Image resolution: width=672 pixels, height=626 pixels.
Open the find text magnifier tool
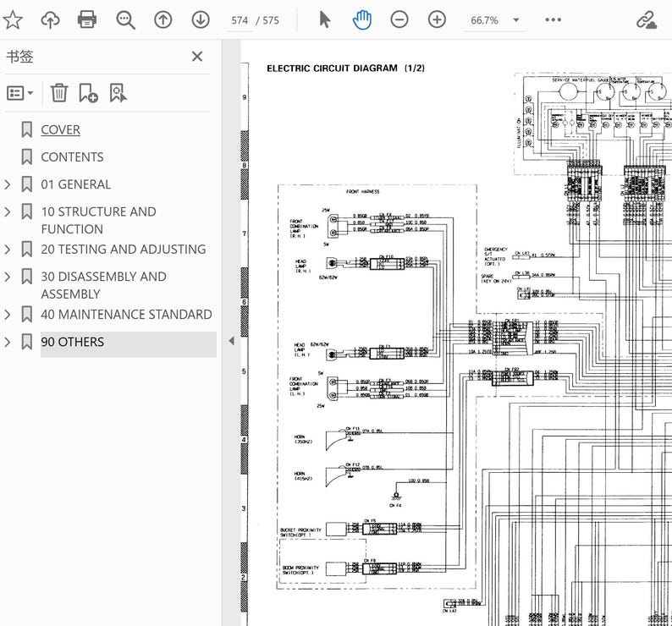(125, 20)
